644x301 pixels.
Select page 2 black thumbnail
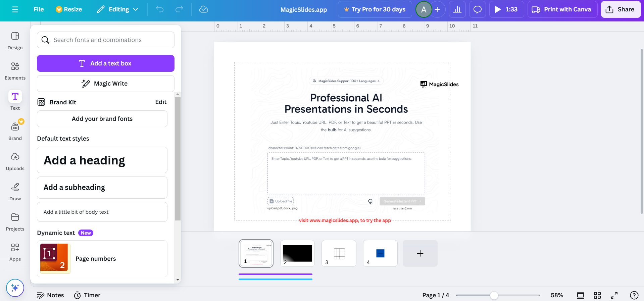(297, 253)
